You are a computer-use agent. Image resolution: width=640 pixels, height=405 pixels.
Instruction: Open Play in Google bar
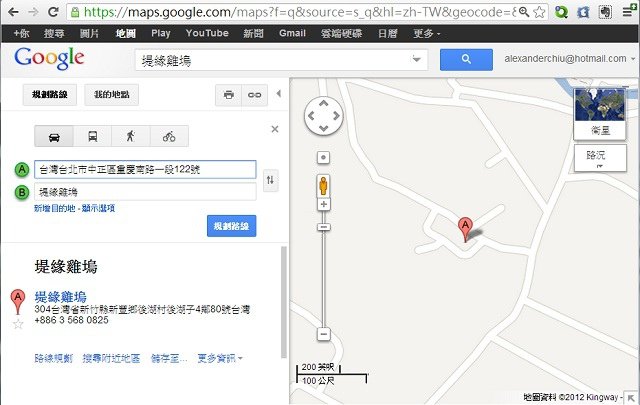point(160,33)
